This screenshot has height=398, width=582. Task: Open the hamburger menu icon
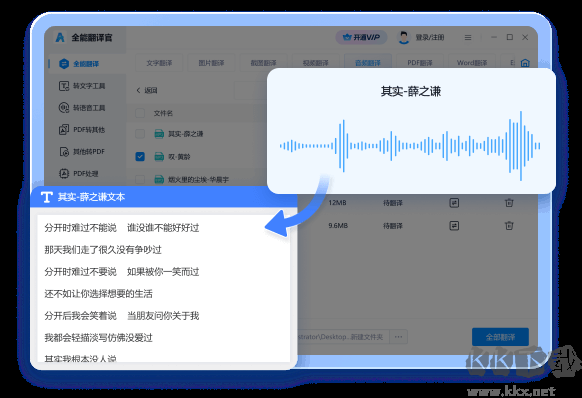coord(468,37)
